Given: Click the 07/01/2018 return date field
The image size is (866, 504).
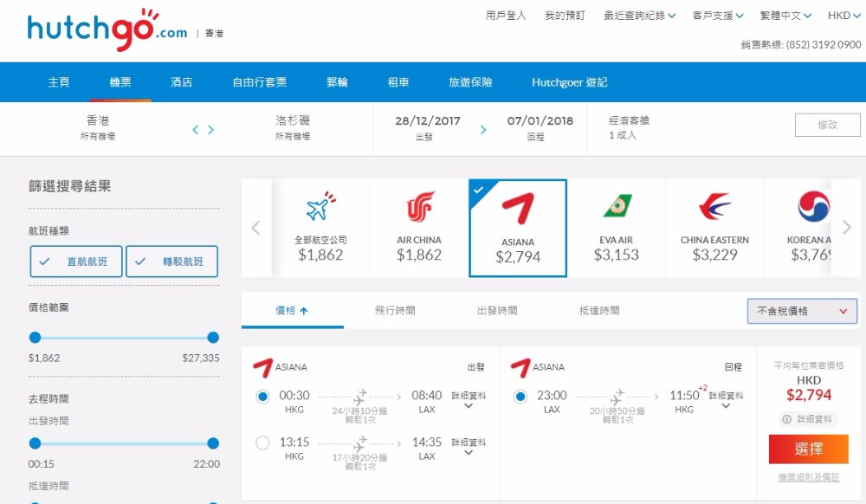Looking at the screenshot, I should pyautogui.click(x=540, y=128).
